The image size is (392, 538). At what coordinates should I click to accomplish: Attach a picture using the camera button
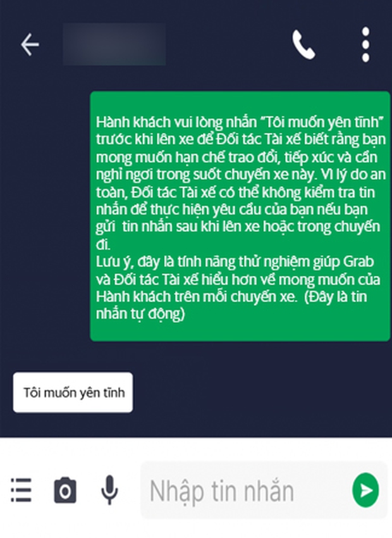[x=65, y=490]
